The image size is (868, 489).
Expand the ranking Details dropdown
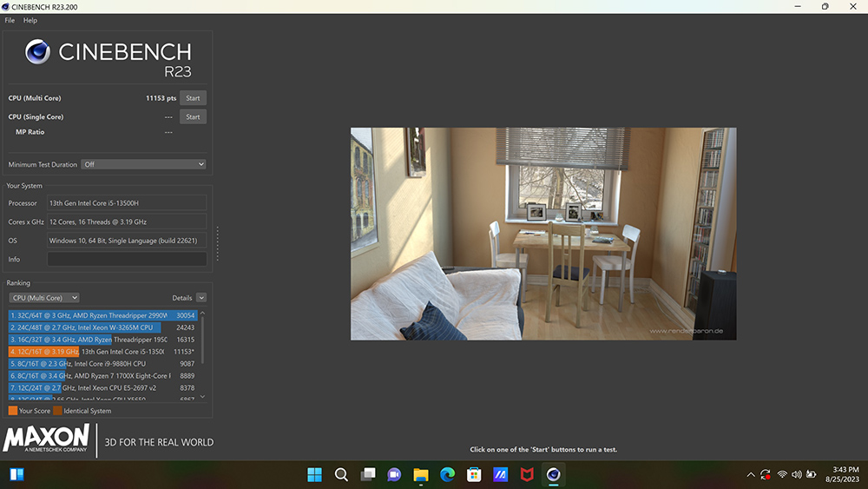(x=201, y=298)
